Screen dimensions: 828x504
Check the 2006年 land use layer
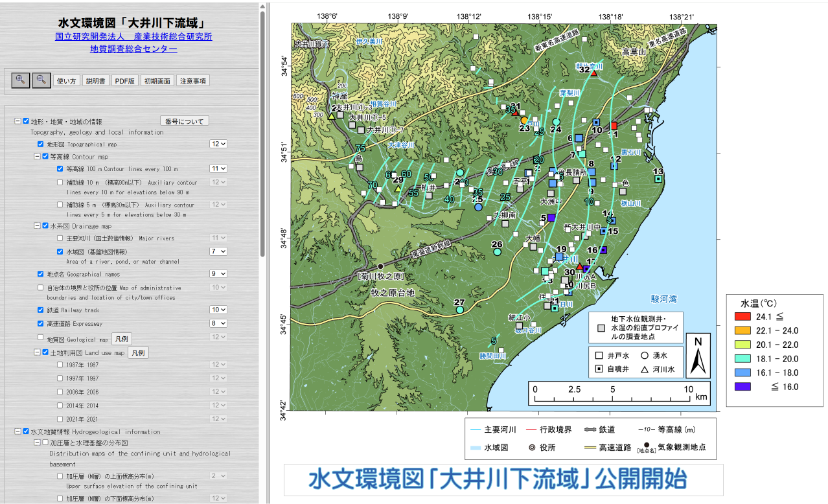coord(61,392)
